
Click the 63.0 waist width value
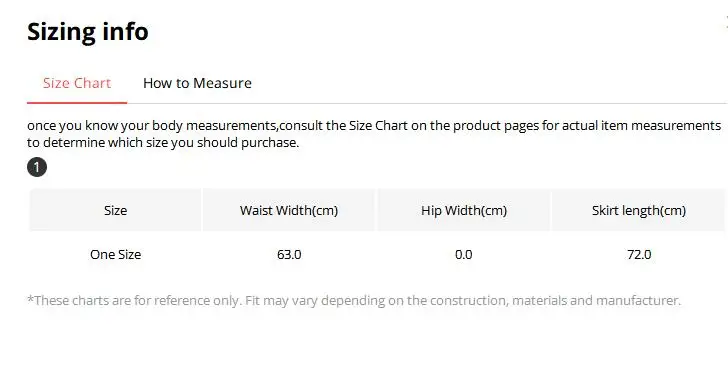coord(289,254)
